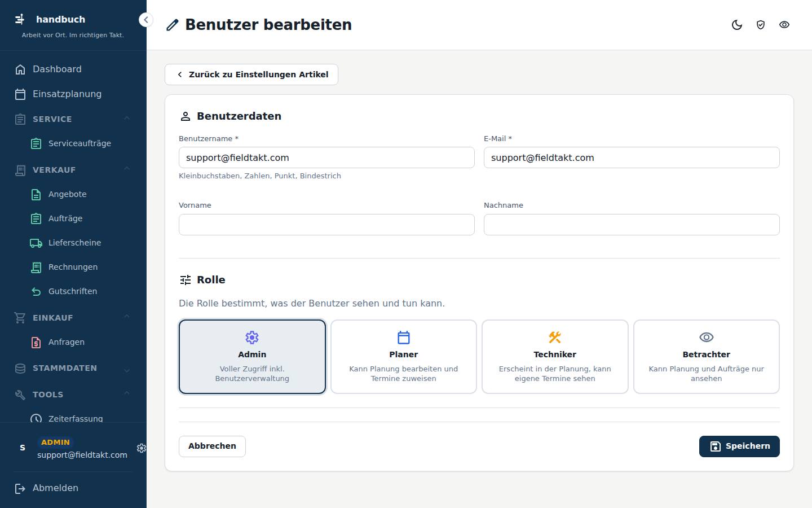Select the Admin role card
The height and width of the screenshot is (508, 812).
tap(252, 357)
